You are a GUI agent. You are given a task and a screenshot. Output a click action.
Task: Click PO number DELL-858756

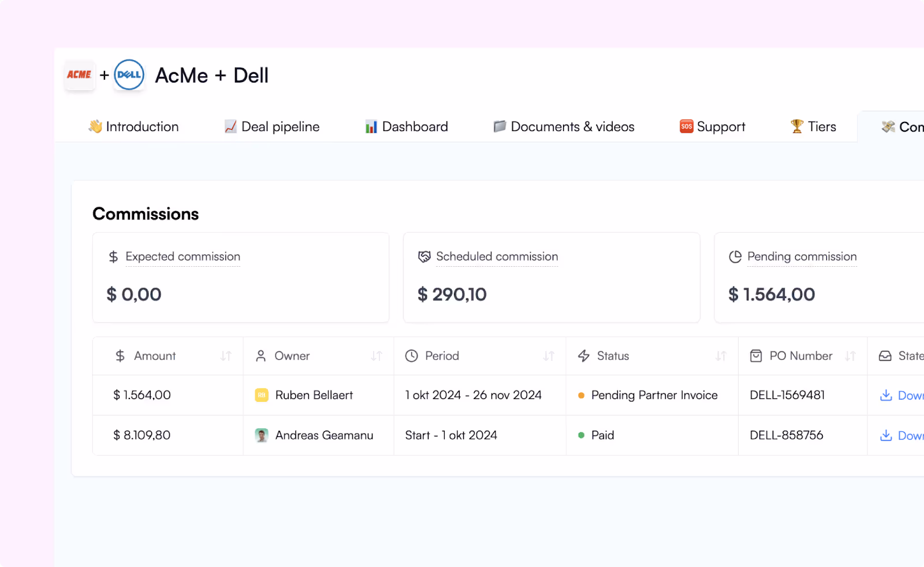click(787, 435)
